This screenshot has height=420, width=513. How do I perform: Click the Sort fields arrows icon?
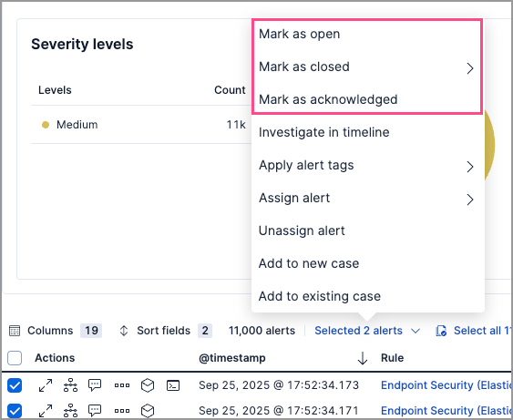click(124, 331)
